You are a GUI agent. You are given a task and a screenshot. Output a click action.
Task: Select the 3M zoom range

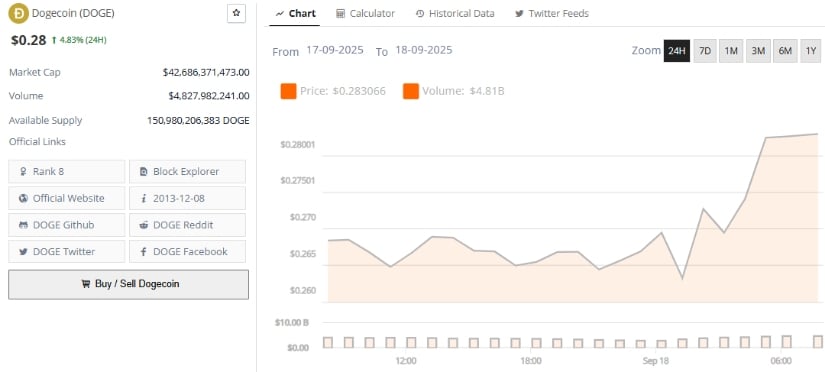[x=758, y=51]
